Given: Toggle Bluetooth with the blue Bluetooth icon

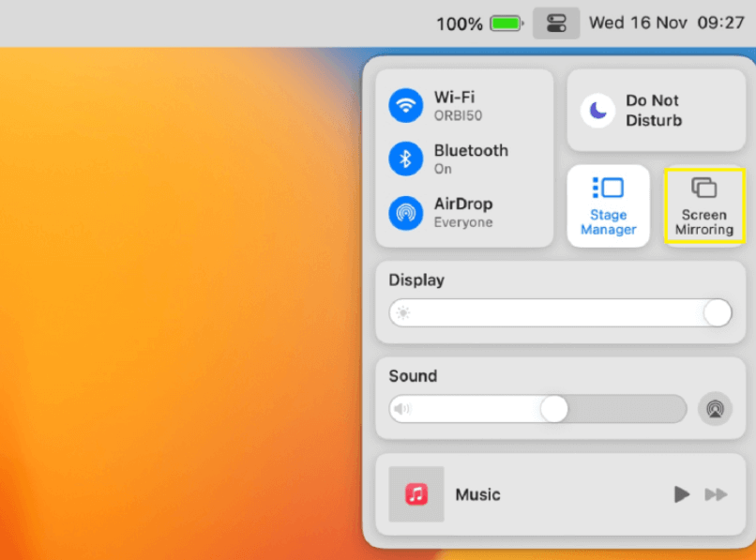Looking at the screenshot, I should (406, 159).
